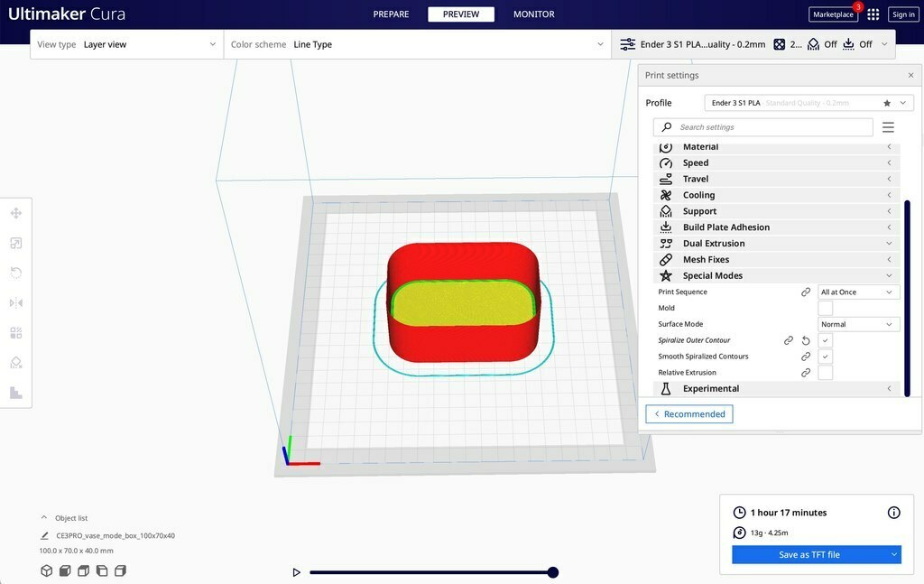This screenshot has height=584, width=924.
Task: Switch to the MONITOR stage
Action: (533, 14)
